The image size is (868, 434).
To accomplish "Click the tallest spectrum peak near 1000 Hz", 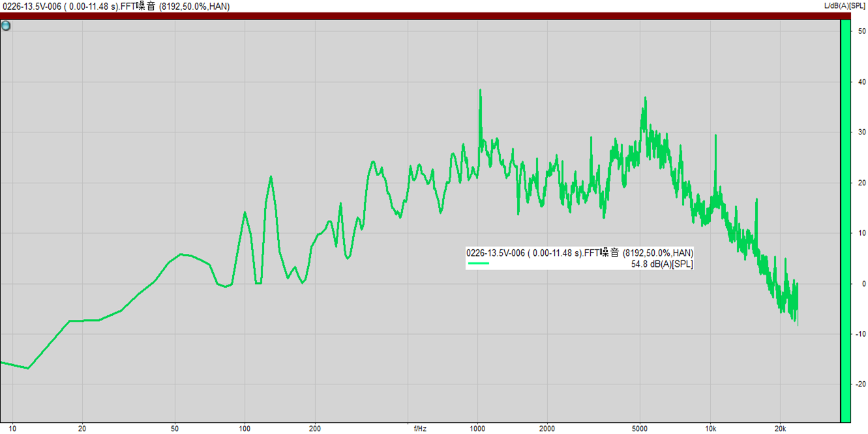I will pyautogui.click(x=480, y=91).
